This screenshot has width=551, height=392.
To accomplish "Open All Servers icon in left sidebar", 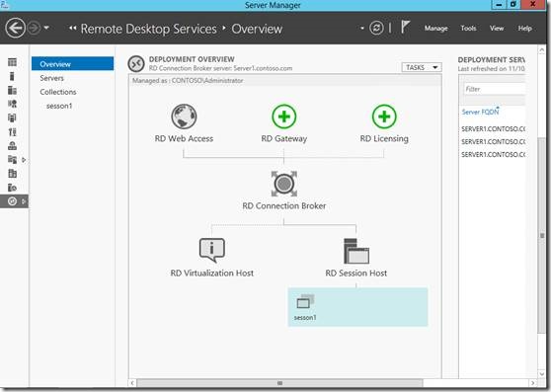I will click(12, 90).
